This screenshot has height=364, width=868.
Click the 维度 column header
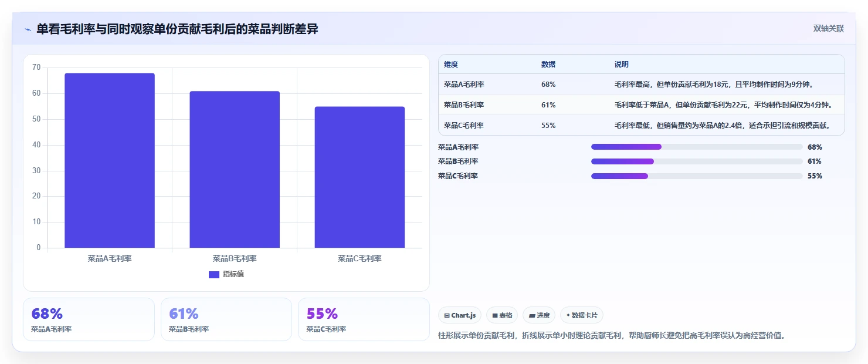tap(451, 65)
